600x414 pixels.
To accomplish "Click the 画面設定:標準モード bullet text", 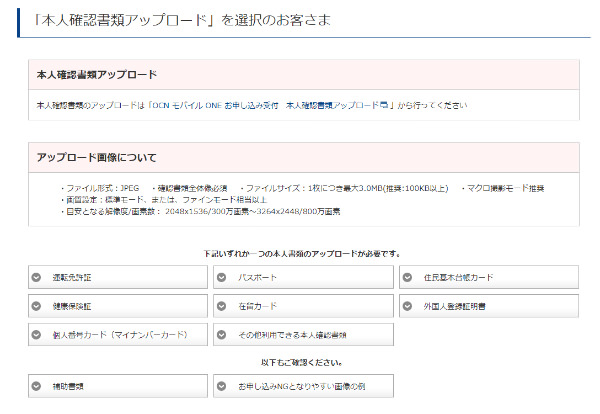I will pyautogui.click(x=164, y=200).
